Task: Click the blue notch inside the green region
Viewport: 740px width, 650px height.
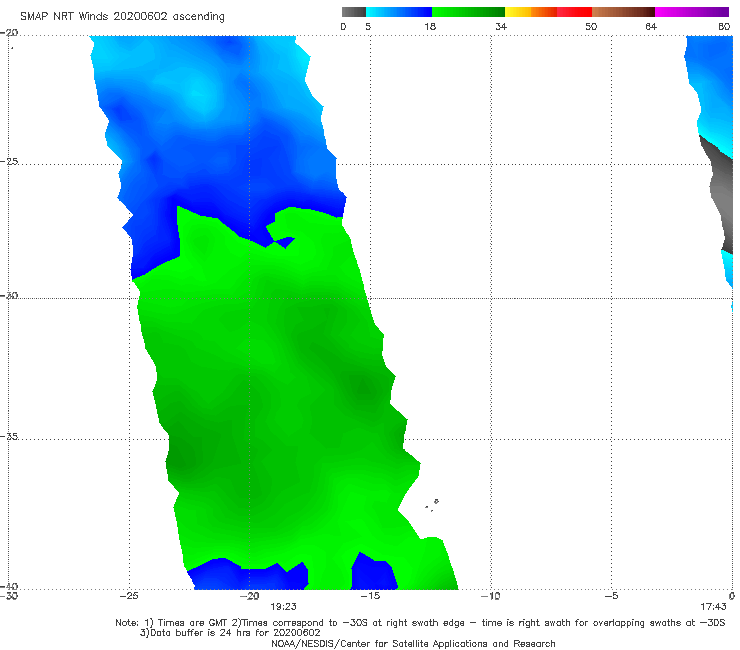Action: pyautogui.click(x=283, y=242)
